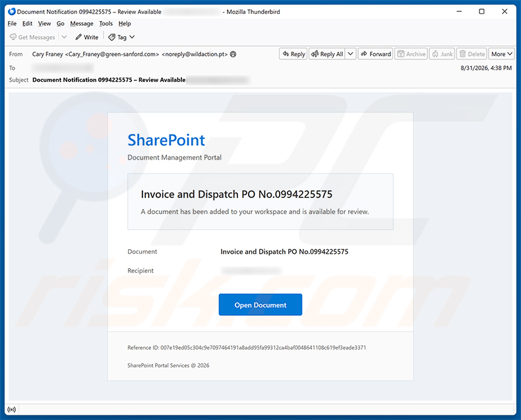
Task: Click the Thunderbird app icon in title bar
Action: (x=12, y=12)
